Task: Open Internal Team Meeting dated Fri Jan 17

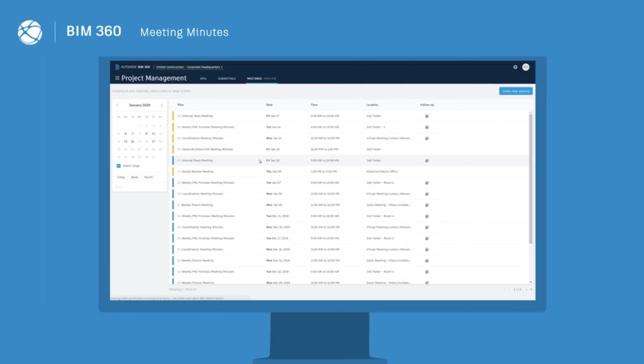Action: point(197,116)
